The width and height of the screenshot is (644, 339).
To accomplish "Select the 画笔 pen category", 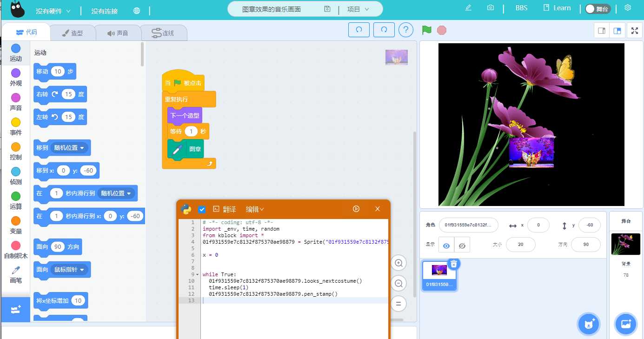I will coord(16,274).
